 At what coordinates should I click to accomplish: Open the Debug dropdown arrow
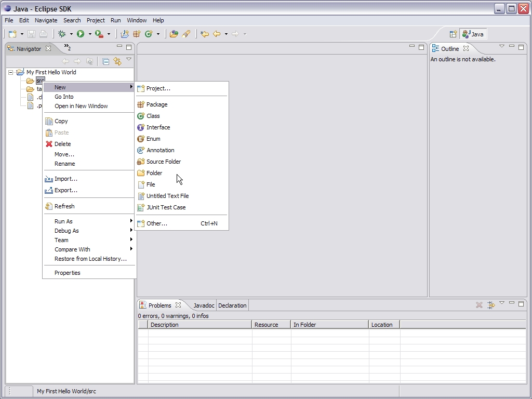click(x=71, y=34)
